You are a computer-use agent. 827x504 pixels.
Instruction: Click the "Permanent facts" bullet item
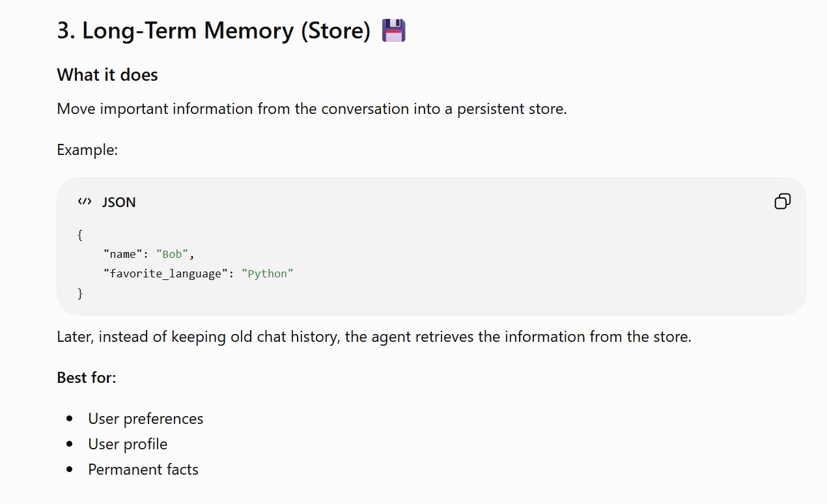(x=143, y=469)
